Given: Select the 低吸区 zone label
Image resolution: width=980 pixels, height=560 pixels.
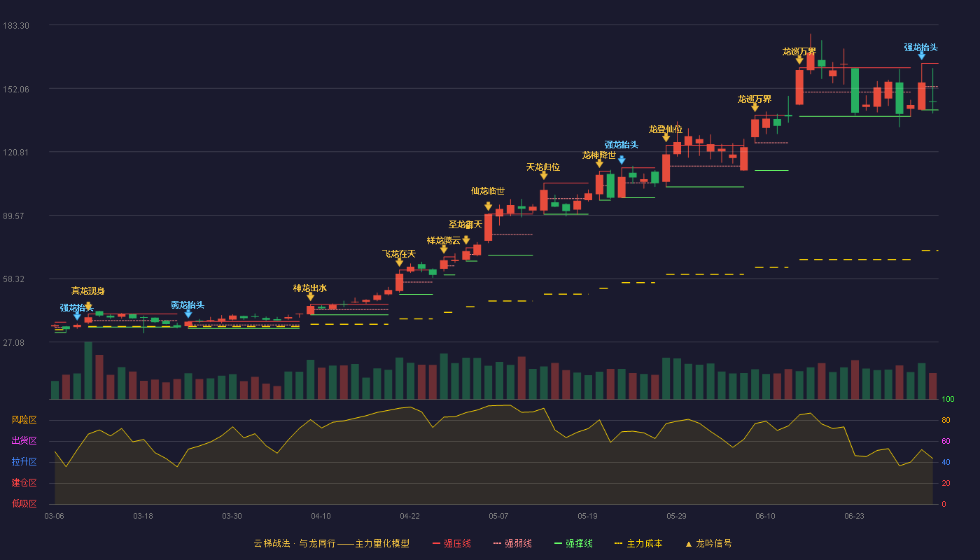Looking at the screenshot, I should click(x=24, y=503).
